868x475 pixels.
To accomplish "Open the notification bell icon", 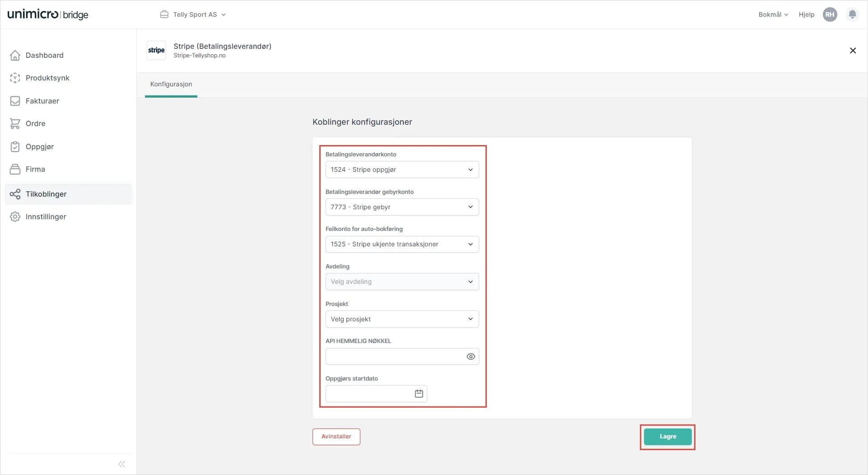I will coord(852,14).
